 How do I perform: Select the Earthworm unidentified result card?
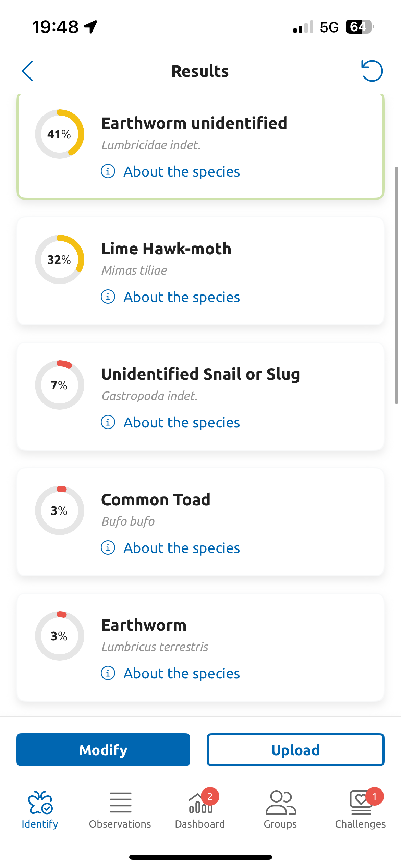point(200,146)
